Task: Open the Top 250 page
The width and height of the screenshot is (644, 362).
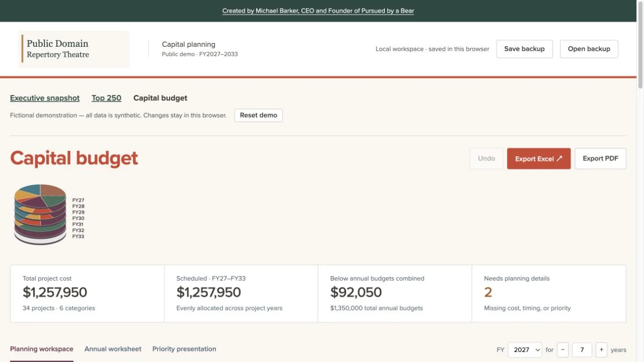Action: click(x=106, y=98)
